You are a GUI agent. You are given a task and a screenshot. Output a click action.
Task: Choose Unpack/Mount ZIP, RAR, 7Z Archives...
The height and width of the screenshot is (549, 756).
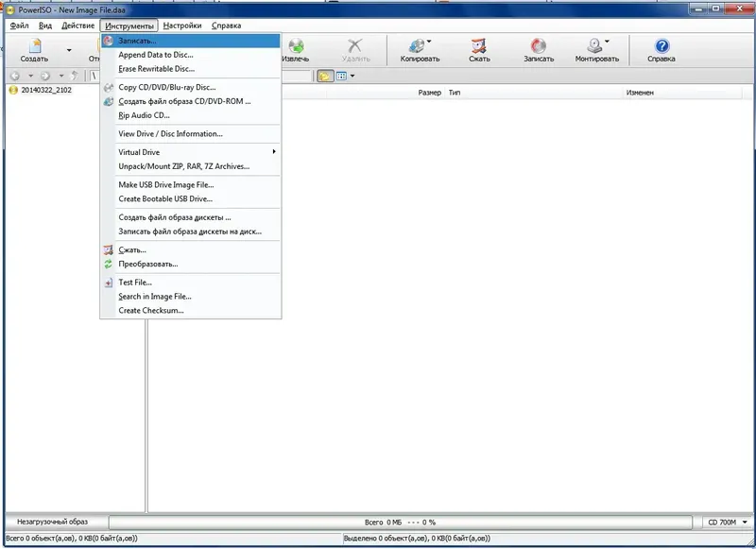pyautogui.click(x=191, y=166)
